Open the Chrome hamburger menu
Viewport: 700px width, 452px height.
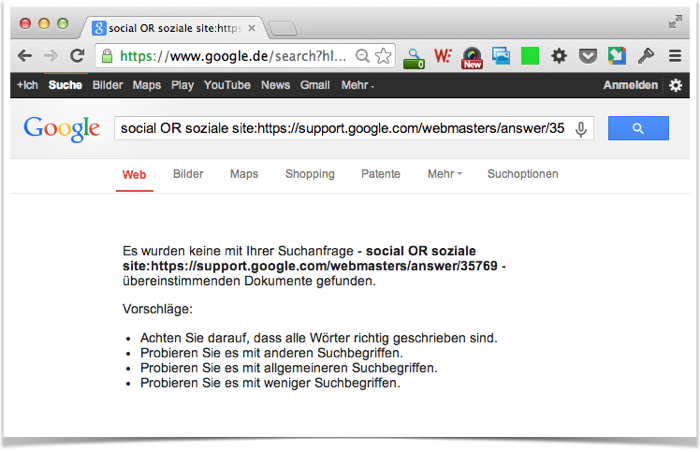point(675,56)
